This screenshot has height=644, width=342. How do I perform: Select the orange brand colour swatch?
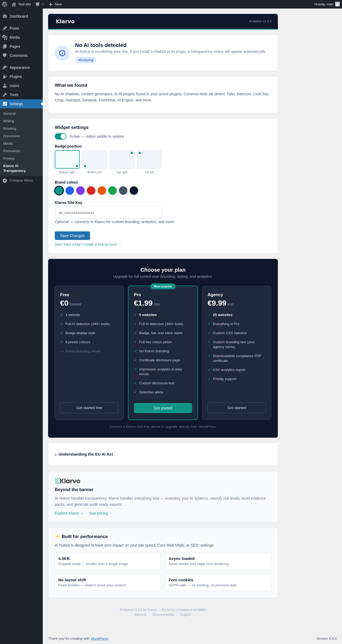pyautogui.click(x=102, y=191)
